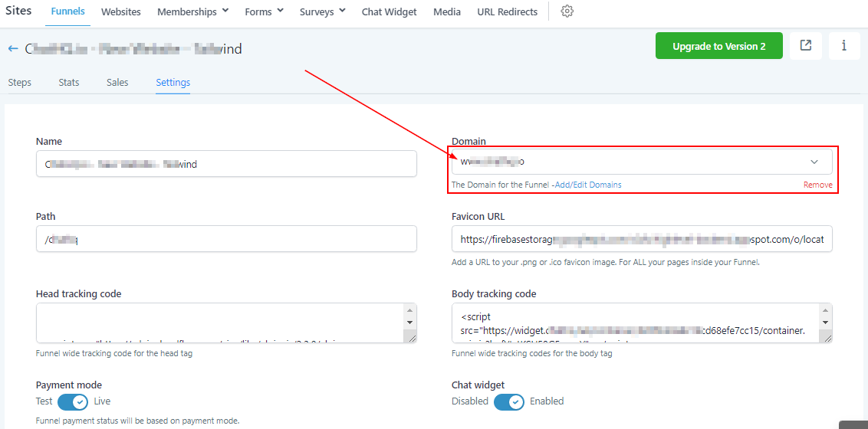Expand the Domain dropdown
Screen dimensions: 868x429
[814, 162]
